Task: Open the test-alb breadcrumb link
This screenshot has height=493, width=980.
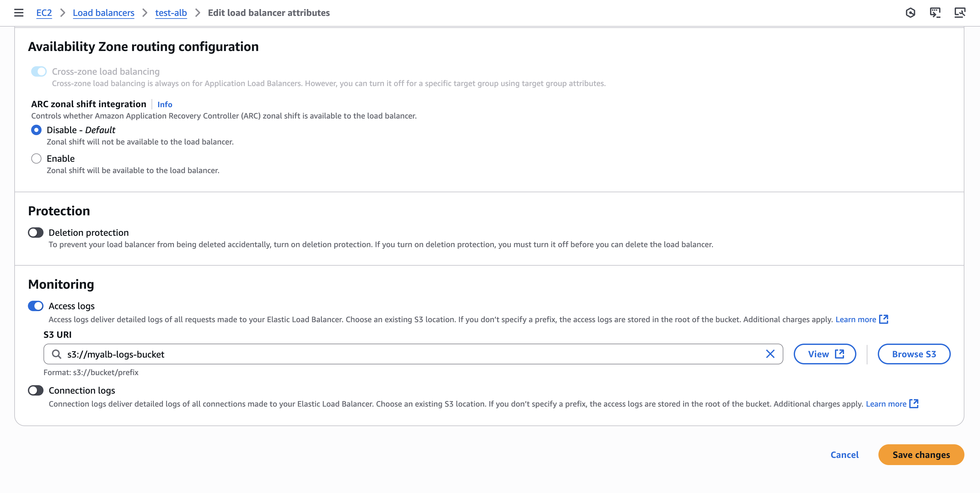Action: [171, 13]
